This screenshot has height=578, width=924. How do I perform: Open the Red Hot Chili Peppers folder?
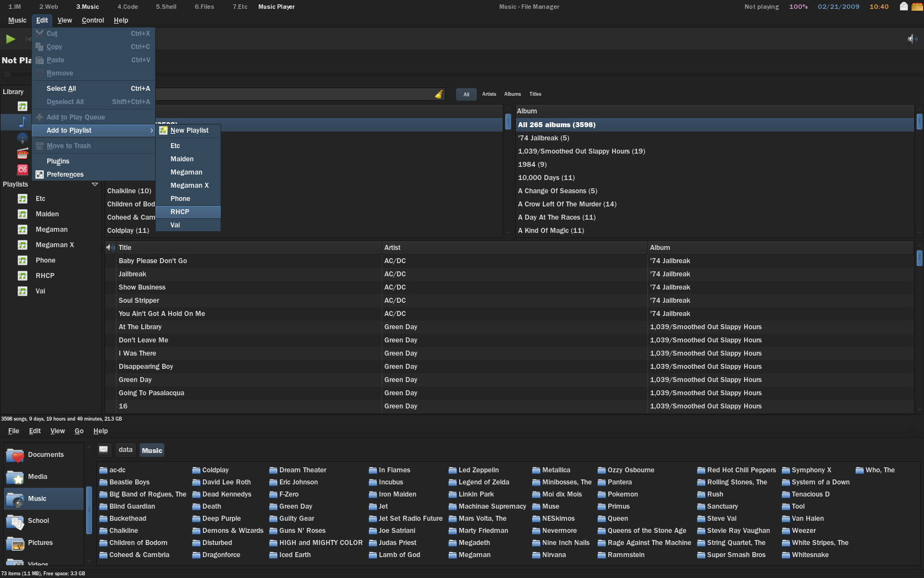736,470
